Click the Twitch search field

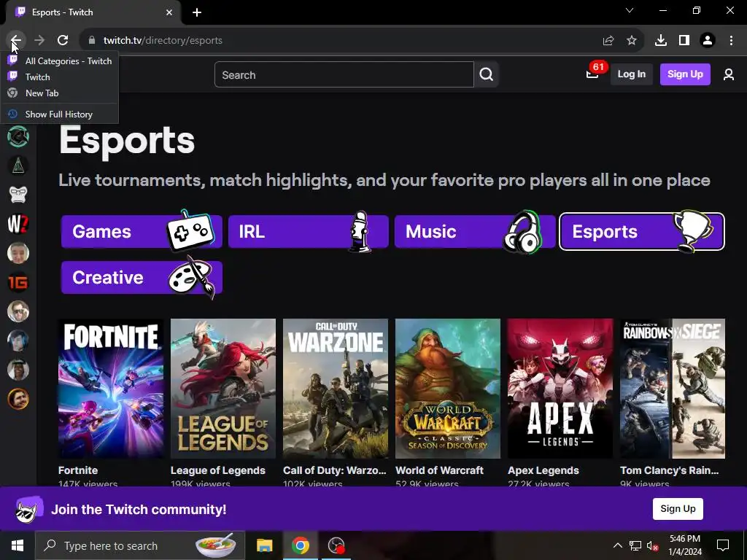[344, 75]
